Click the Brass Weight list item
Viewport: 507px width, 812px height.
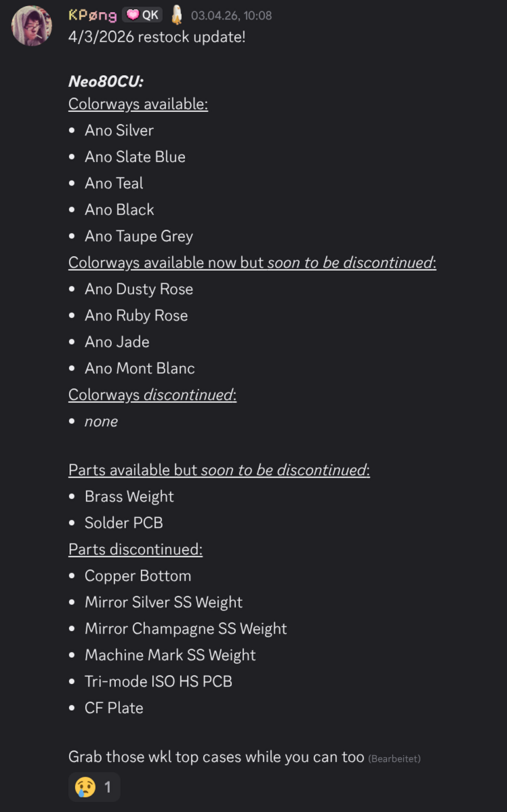(x=129, y=496)
